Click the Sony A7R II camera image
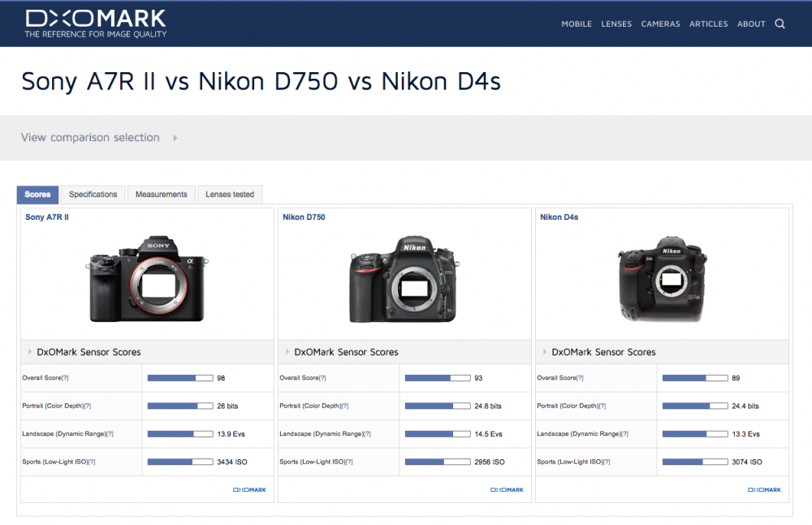 [147, 279]
